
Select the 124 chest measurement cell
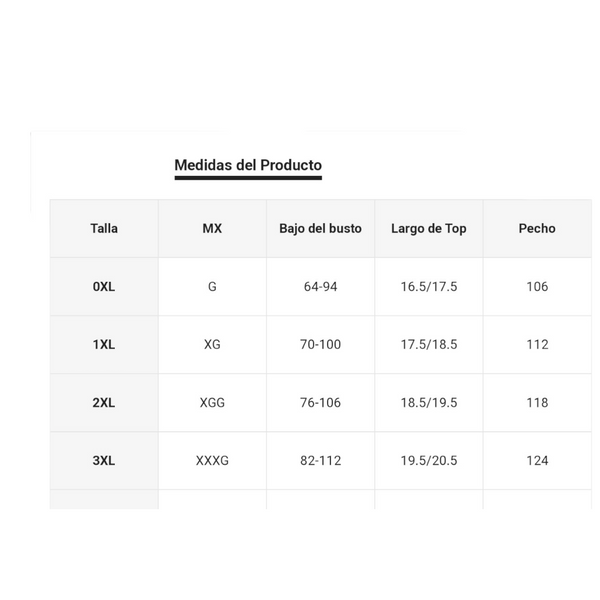(x=537, y=460)
